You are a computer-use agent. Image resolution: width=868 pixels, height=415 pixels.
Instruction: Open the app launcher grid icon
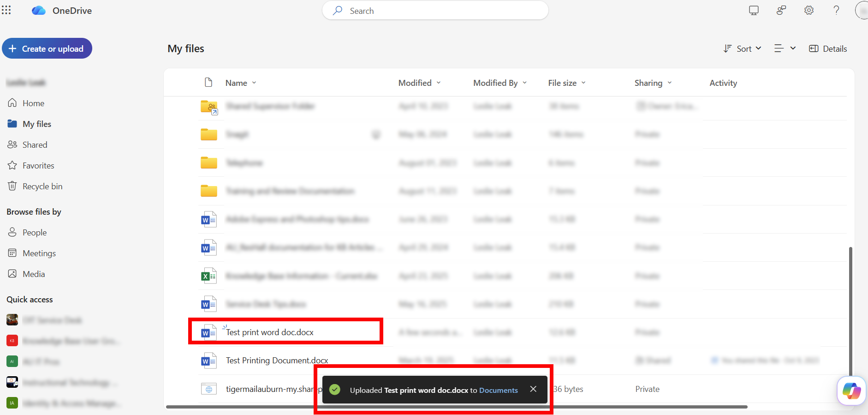click(x=6, y=10)
